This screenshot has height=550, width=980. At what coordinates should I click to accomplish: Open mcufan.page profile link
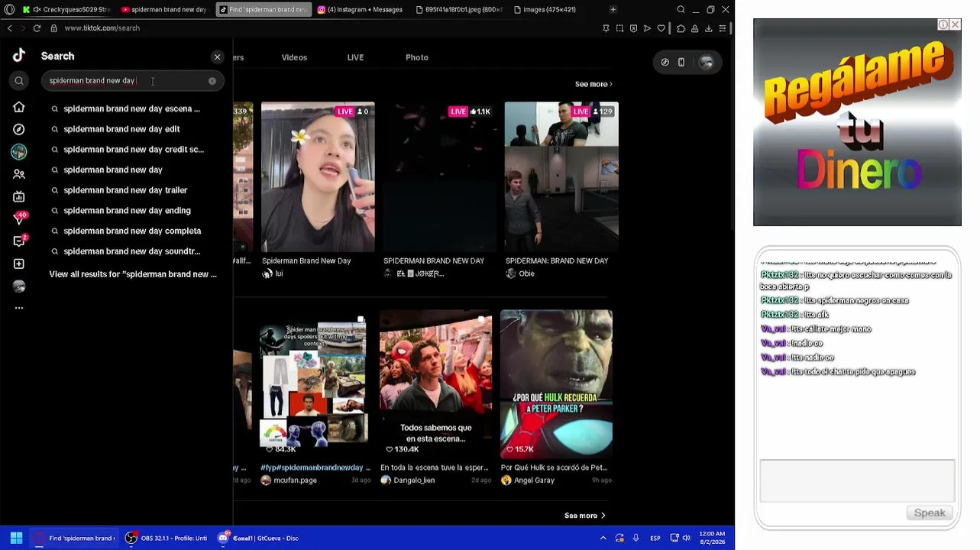[x=295, y=480]
